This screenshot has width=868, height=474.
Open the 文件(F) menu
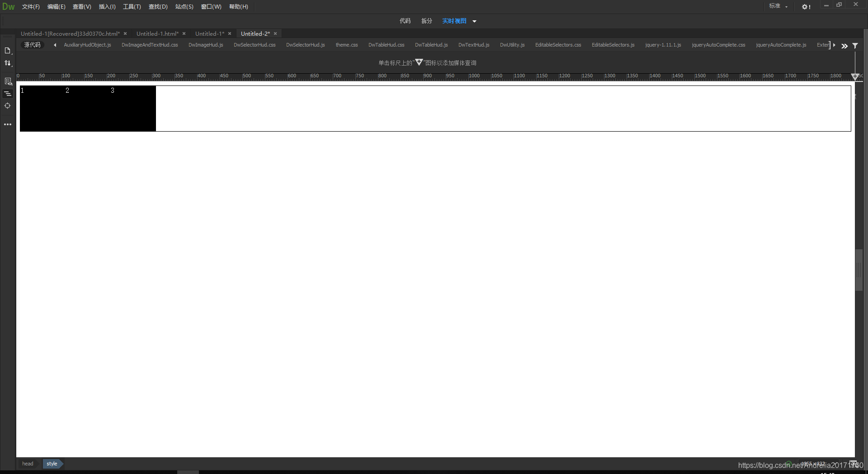pyautogui.click(x=31, y=7)
